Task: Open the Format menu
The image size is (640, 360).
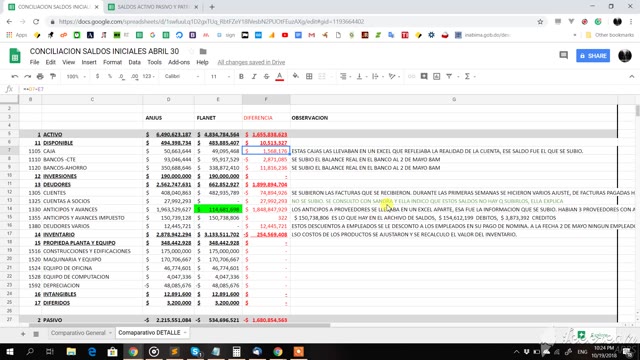Action: tap(112, 62)
